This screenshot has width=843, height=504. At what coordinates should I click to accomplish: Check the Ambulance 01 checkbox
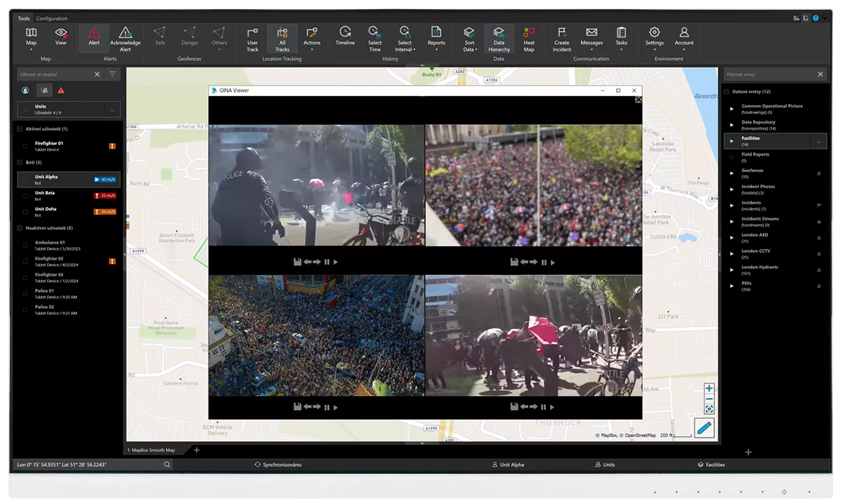(25, 245)
